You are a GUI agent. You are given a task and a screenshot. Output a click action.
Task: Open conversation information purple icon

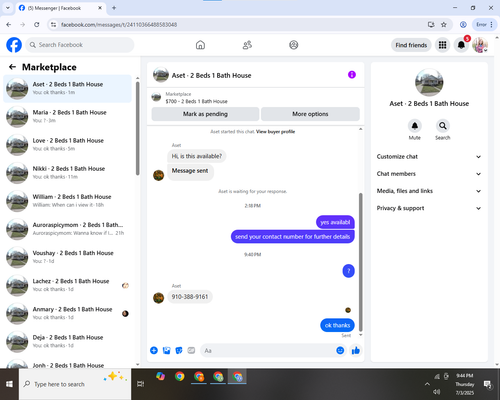click(x=352, y=75)
